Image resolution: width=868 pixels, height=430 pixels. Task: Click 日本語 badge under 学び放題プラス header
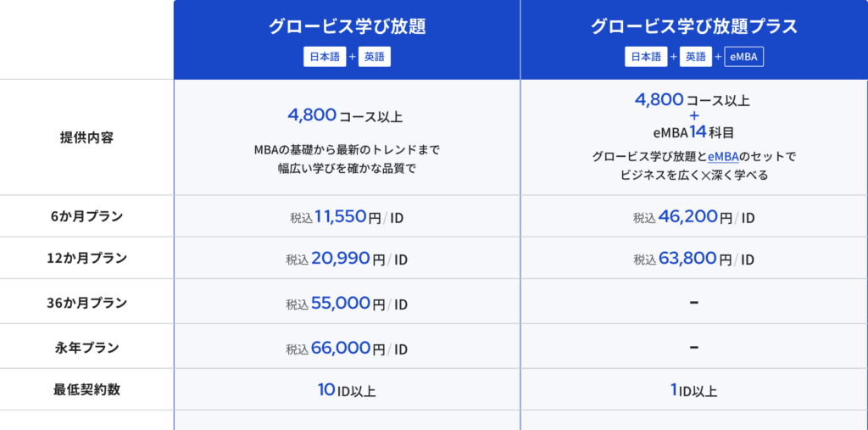coord(646,57)
